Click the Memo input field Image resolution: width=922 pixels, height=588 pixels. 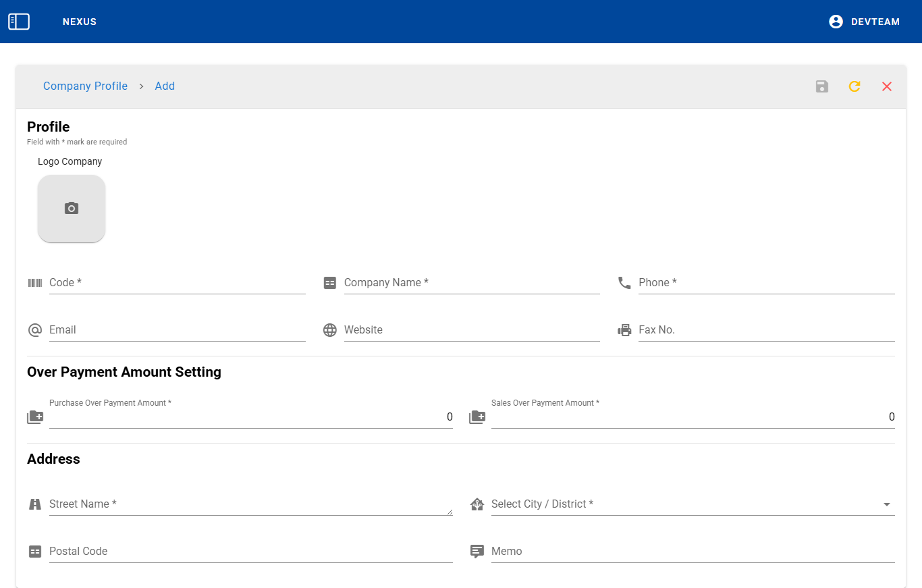click(693, 552)
